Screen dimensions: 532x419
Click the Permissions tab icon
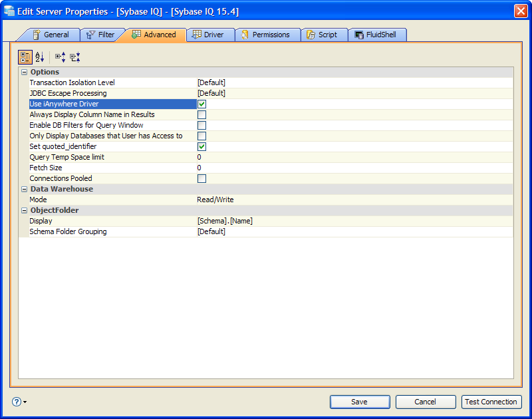click(245, 35)
